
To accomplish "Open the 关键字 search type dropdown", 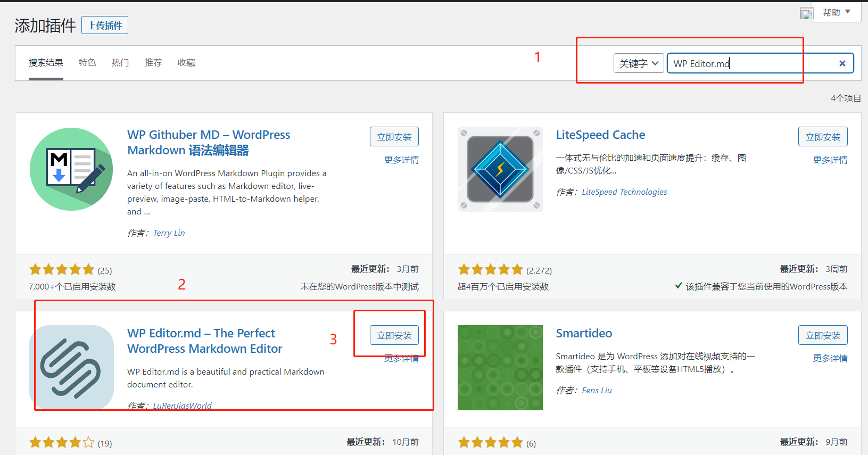I will pos(639,63).
